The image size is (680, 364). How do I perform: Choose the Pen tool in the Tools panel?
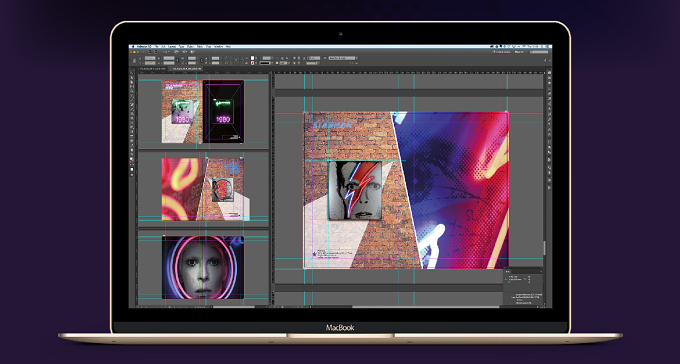pyautogui.click(x=132, y=104)
